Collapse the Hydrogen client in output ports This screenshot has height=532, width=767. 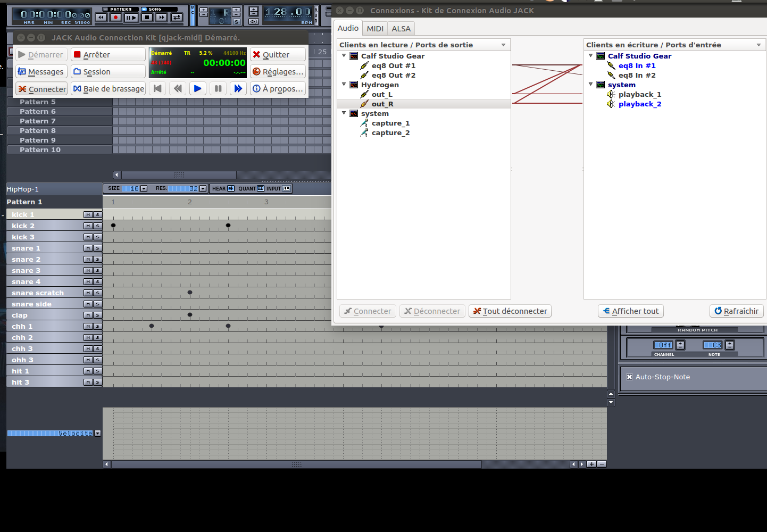(344, 85)
